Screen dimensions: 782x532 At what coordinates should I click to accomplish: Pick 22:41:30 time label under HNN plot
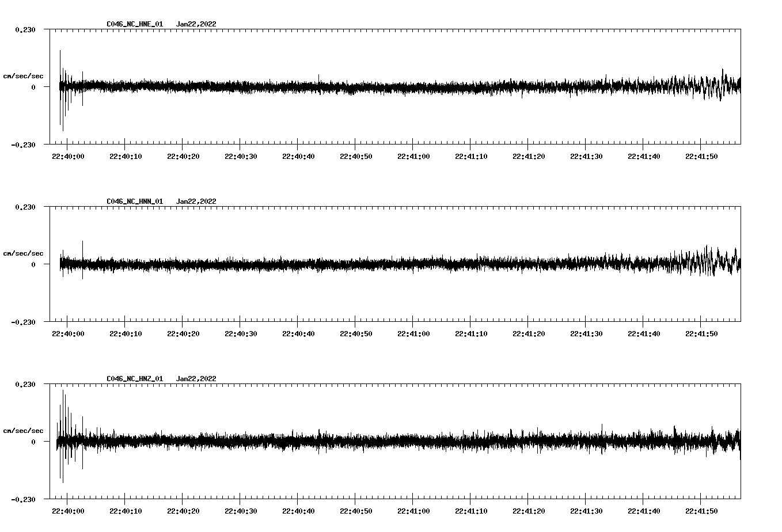(586, 334)
